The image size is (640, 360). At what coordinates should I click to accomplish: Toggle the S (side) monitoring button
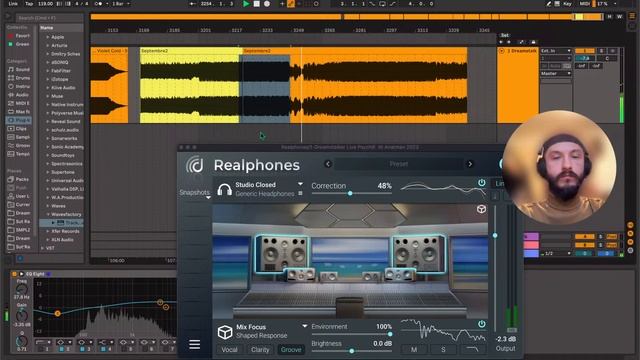[443, 349]
